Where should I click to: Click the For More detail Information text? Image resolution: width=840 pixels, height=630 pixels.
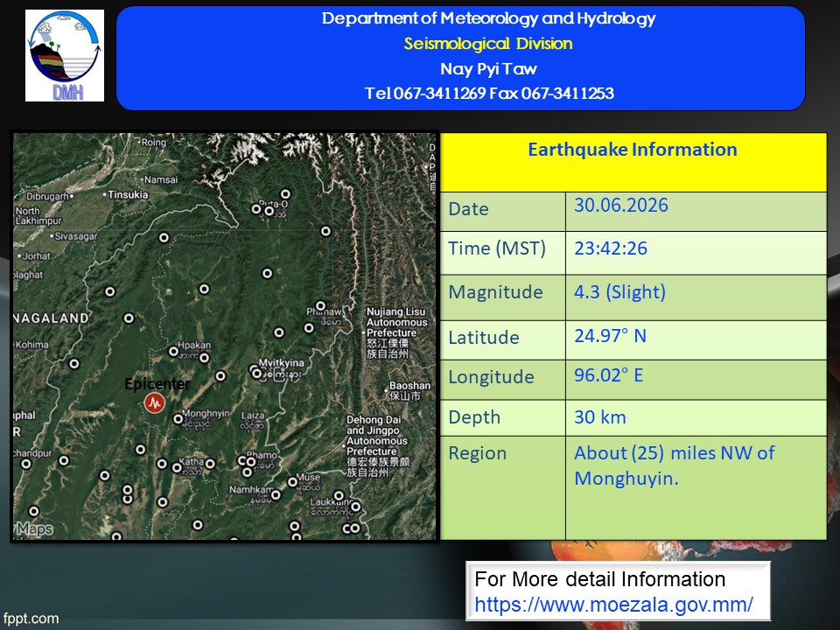(x=600, y=579)
